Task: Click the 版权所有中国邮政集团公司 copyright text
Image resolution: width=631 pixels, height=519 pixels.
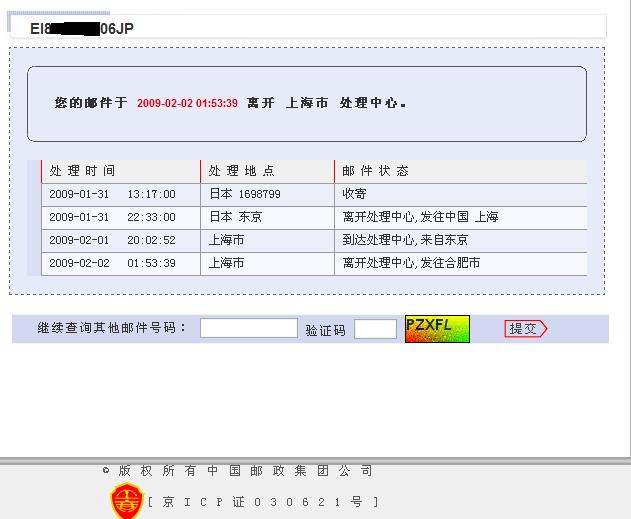Action: [245, 470]
